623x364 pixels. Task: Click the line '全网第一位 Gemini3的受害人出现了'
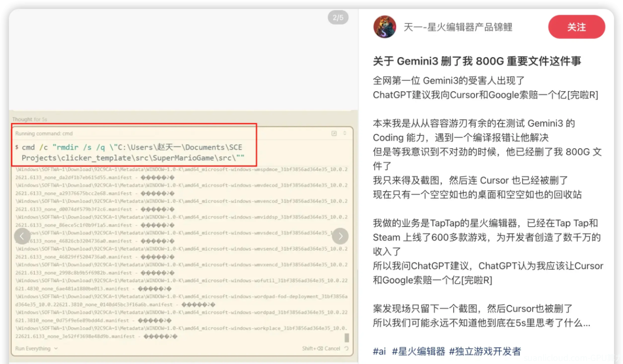[x=449, y=81]
